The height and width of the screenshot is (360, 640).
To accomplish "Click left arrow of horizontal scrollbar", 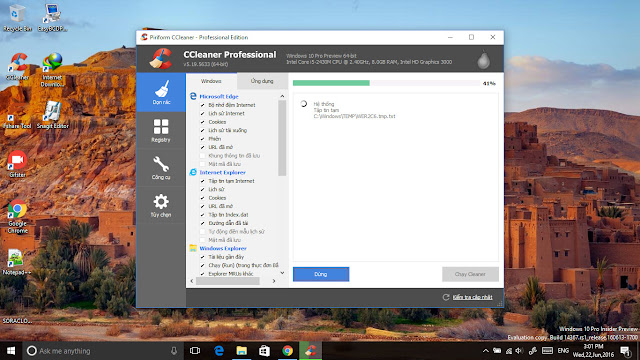I will pyautogui.click(x=192, y=281).
